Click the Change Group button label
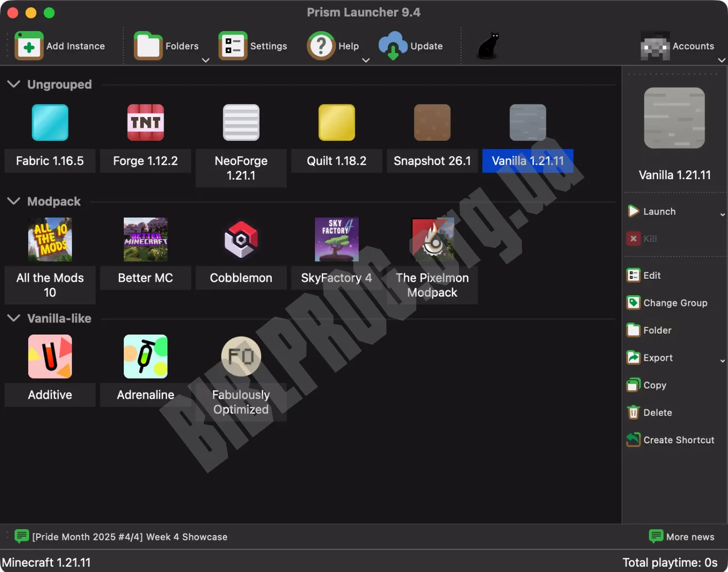The height and width of the screenshot is (572, 728). [676, 303]
